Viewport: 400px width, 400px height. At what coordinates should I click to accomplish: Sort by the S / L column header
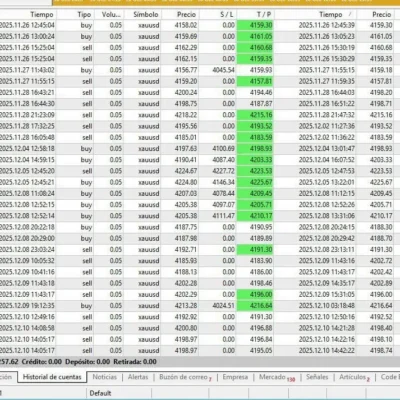coord(227,15)
